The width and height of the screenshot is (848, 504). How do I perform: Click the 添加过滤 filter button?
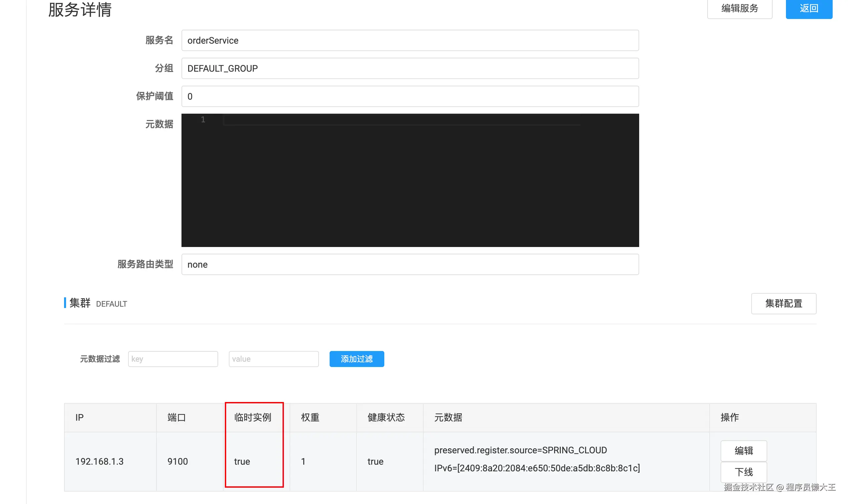(357, 359)
